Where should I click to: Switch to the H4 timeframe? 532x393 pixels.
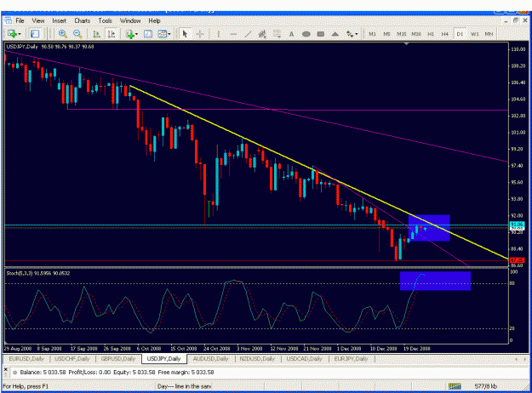(x=445, y=34)
